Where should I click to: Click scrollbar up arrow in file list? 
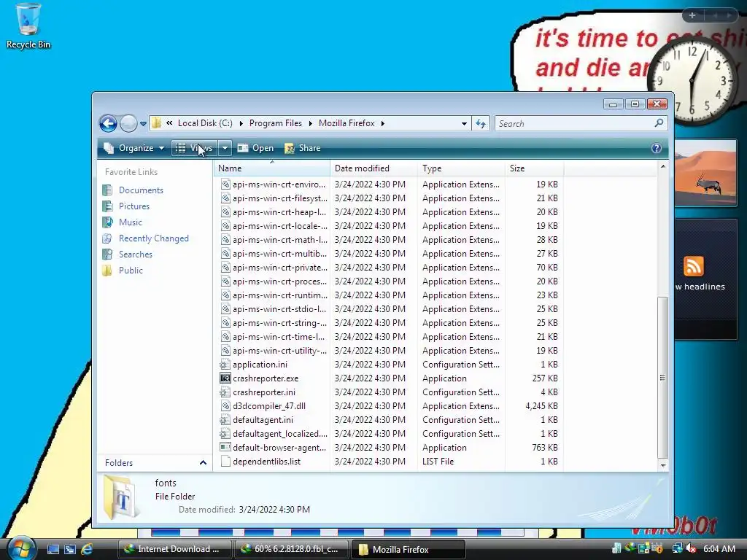point(662,167)
